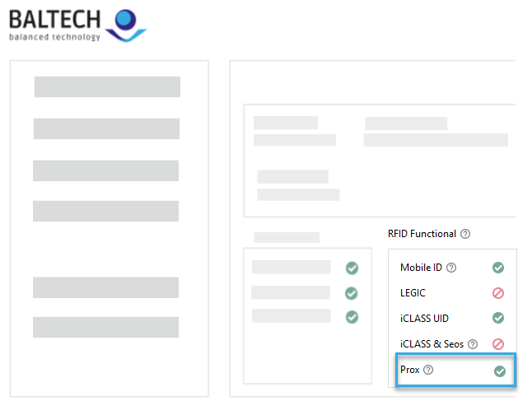Open help icon beside RFID Functional heading

[x=465, y=234]
